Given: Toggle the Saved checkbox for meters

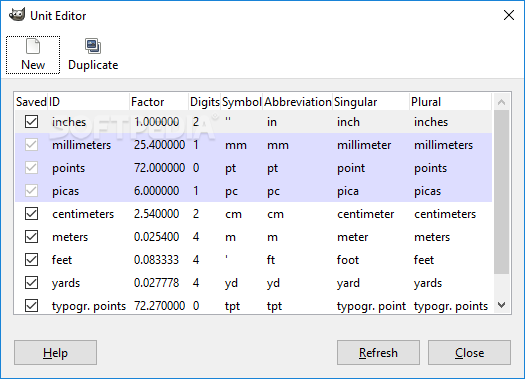Looking at the screenshot, I should click(31, 237).
